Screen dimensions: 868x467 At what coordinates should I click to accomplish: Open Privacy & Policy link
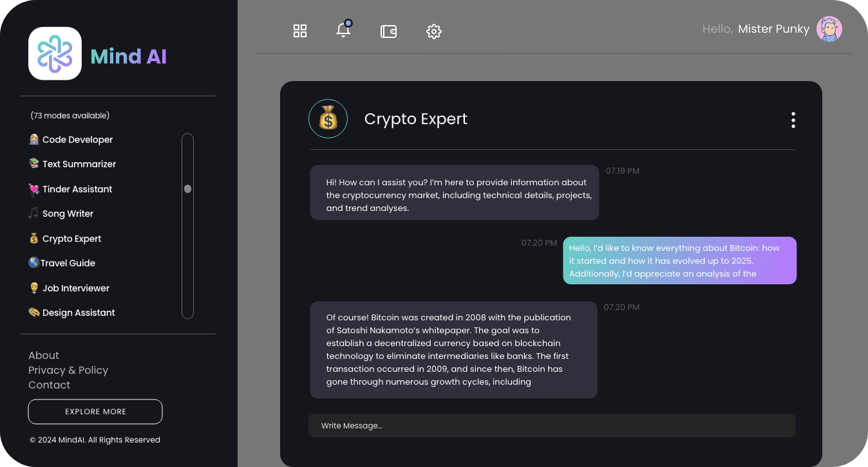[68, 370]
